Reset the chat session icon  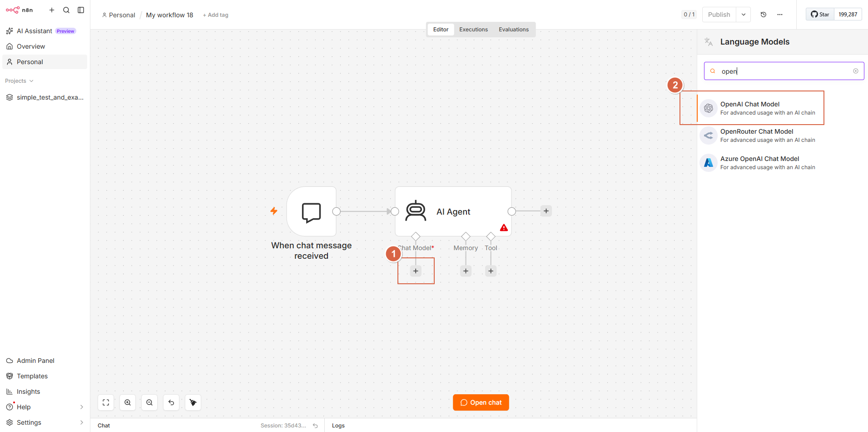(x=315, y=426)
